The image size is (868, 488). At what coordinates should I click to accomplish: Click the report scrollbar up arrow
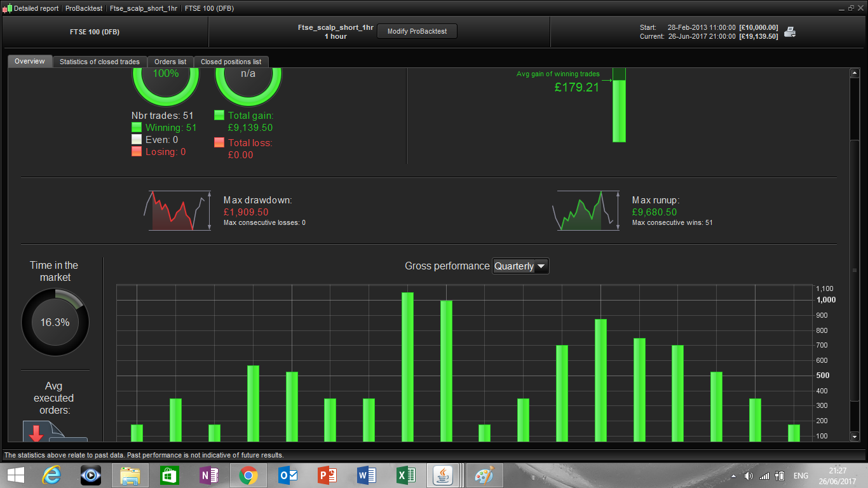click(855, 73)
